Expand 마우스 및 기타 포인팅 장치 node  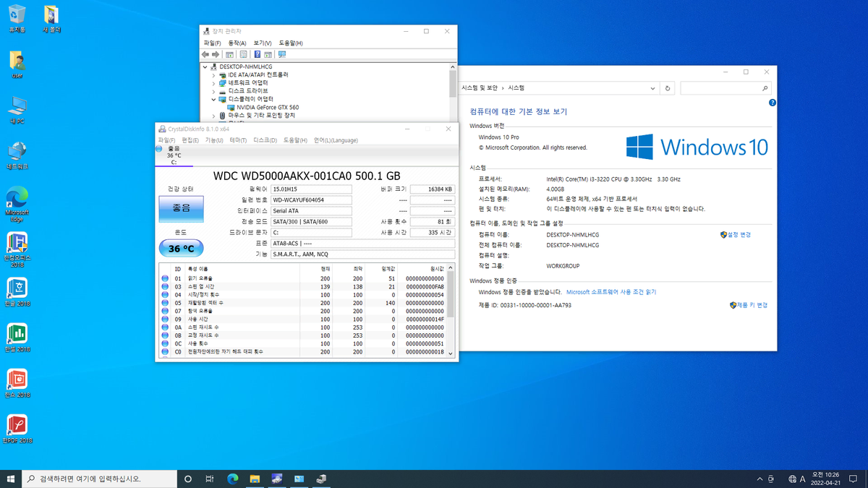214,115
